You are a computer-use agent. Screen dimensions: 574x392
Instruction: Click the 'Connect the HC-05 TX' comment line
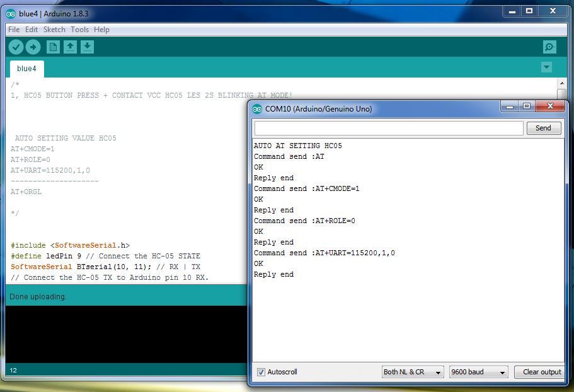click(x=110, y=277)
